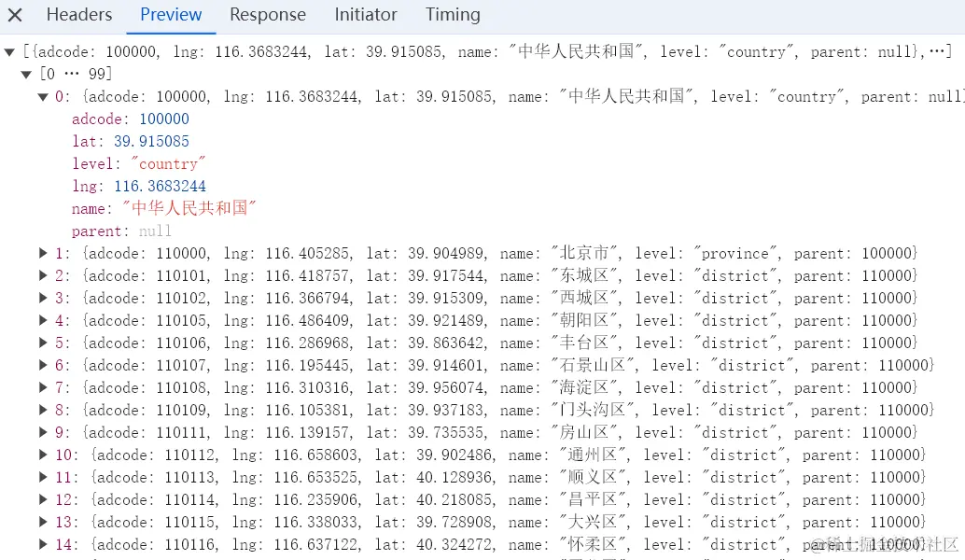Switch to the Response tab
Screen dimensions: 965x560
click(268, 15)
